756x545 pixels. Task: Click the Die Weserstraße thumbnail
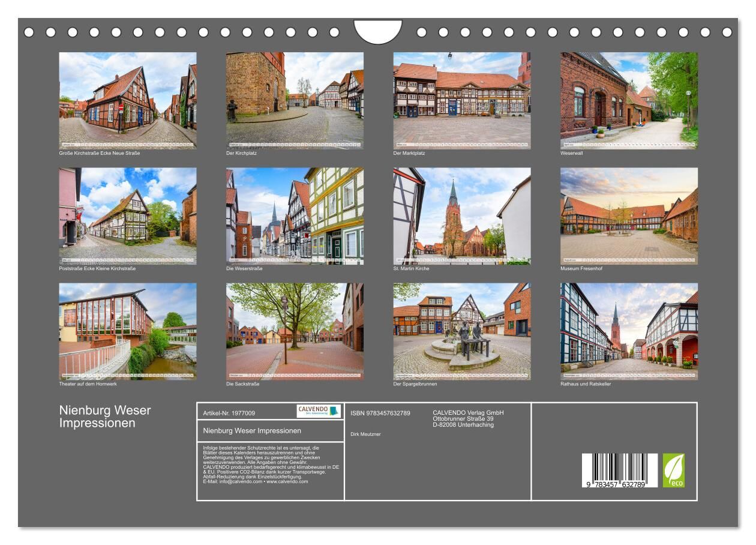pyautogui.click(x=295, y=215)
